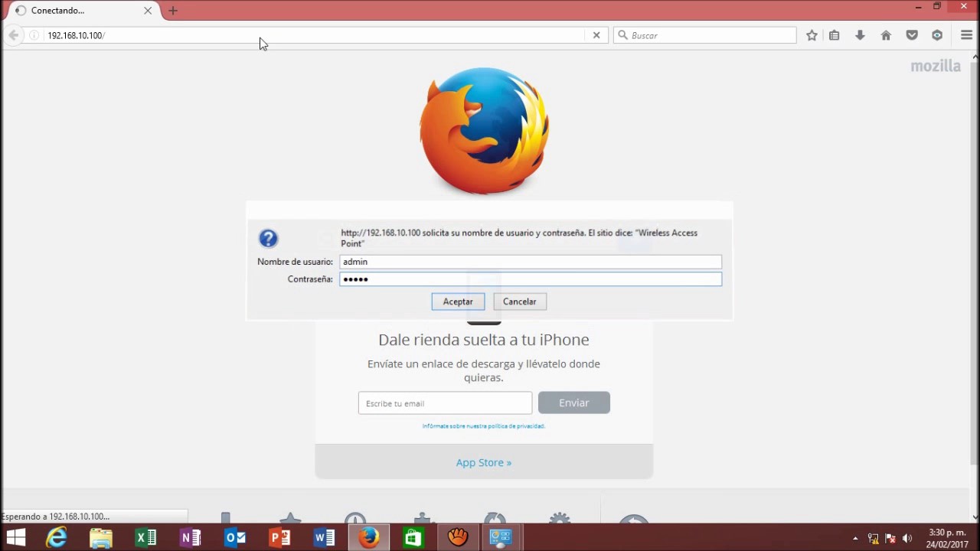The image size is (980, 551).
Task: Click the Dale rienda suelta a tu iPhone heading
Action: point(484,340)
